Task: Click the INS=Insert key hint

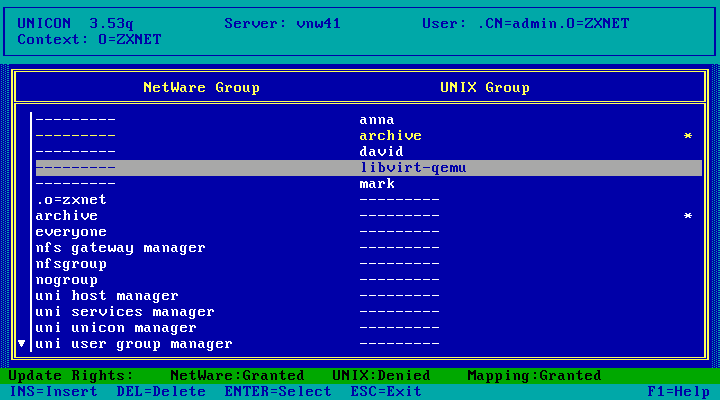Action: (53, 392)
